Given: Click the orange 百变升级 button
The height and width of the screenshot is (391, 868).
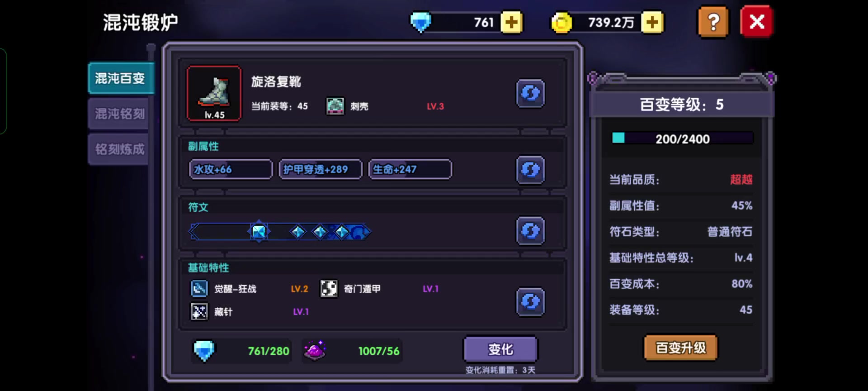Looking at the screenshot, I should coord(680,348).
